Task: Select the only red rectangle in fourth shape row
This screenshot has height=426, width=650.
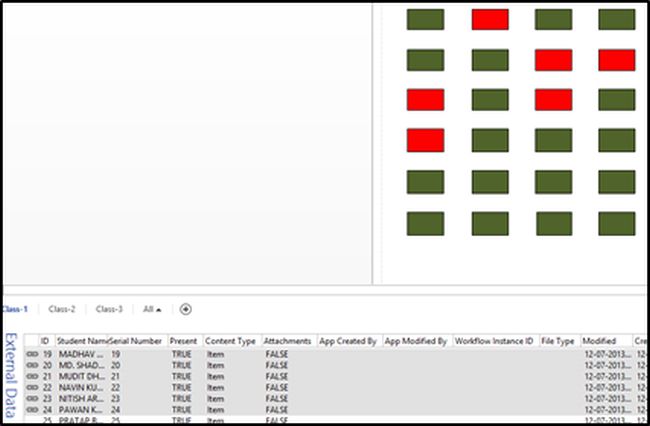Action: click(425, 140)
